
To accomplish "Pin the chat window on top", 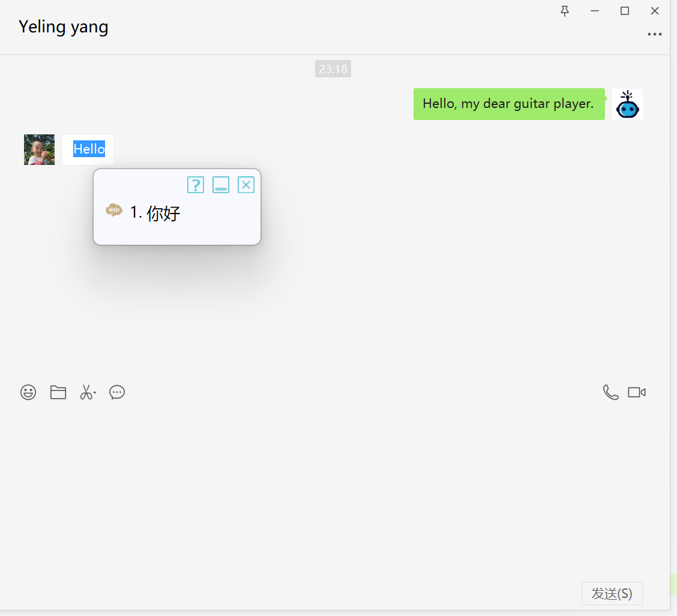I will click(x=564, y=11).
